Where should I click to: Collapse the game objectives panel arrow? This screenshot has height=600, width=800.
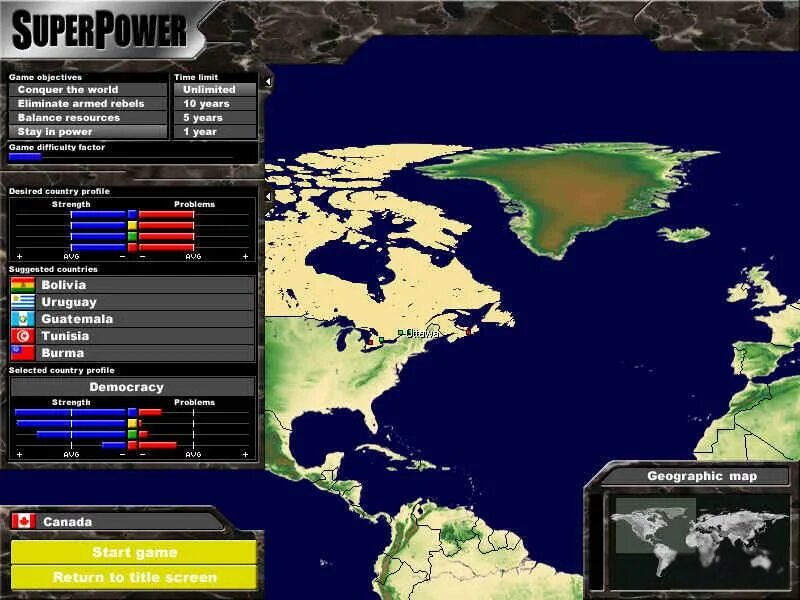pyautogui.click(x=268, y=82)
